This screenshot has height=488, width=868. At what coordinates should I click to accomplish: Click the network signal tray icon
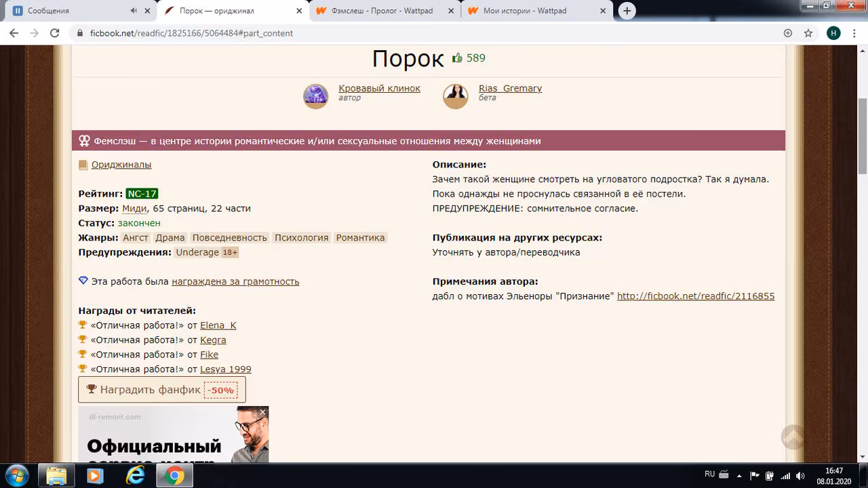pos(785,476)
